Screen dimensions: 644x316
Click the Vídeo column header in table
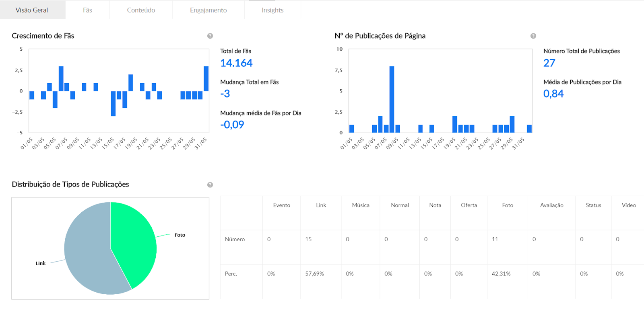[x=628, y=205]
